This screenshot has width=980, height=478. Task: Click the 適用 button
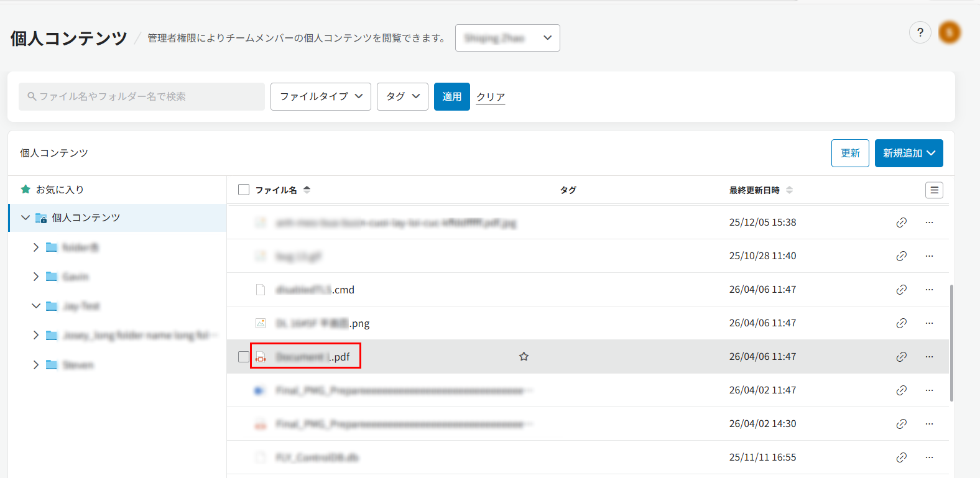(x=452, y=96)
